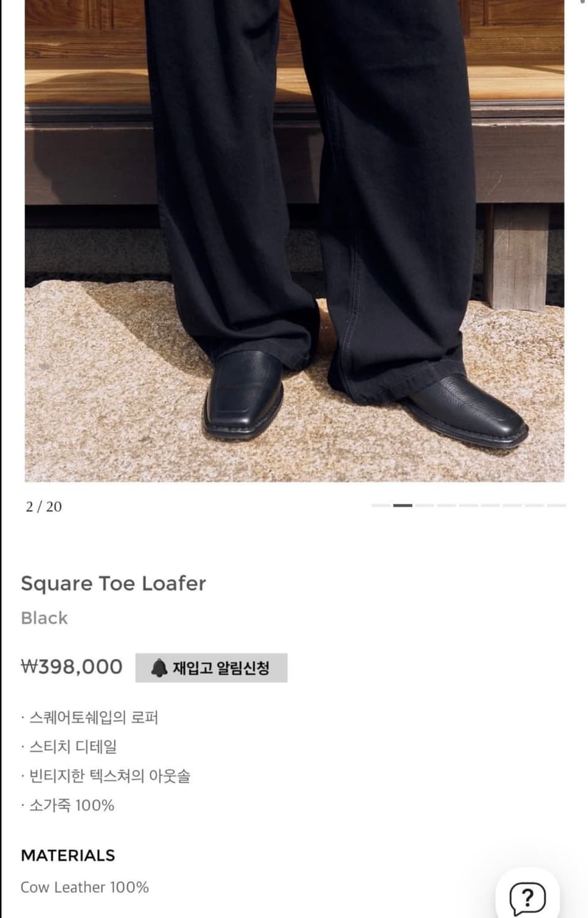Click the 소가죽 100% description line
Screen dimensions: 588x918
point(68,805)
